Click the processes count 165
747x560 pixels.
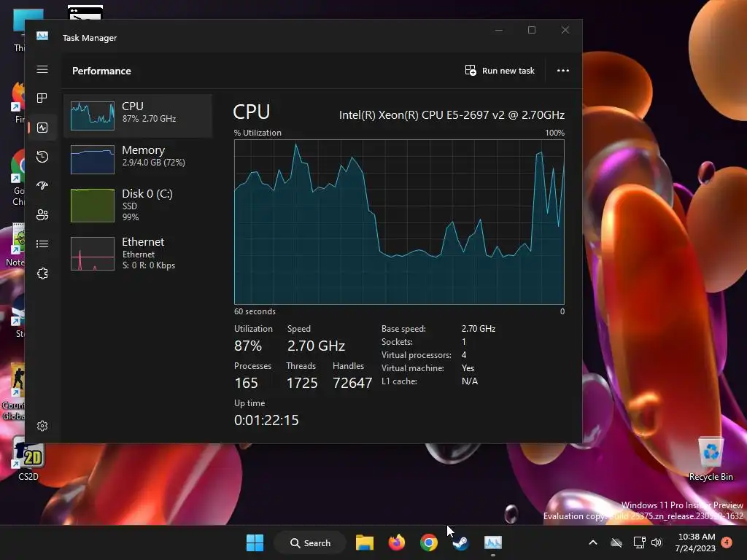click(246, 383)
